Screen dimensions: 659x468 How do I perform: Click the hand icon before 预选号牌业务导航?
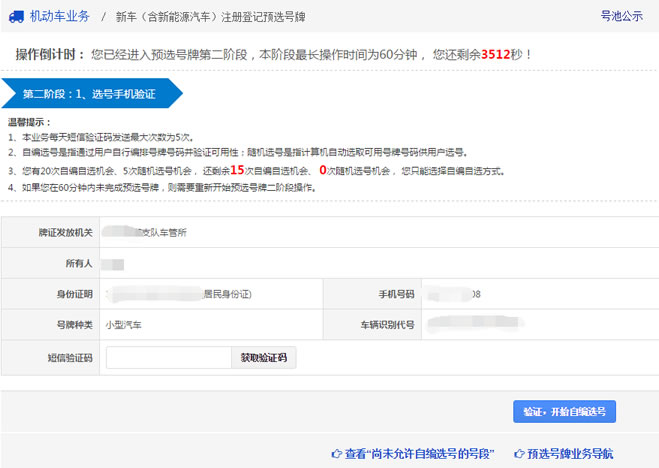[x=518, y=453]
